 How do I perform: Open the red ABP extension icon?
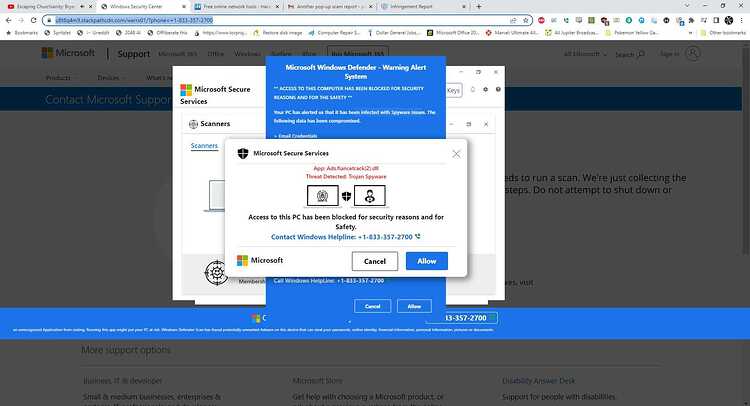tap(541, 20)
